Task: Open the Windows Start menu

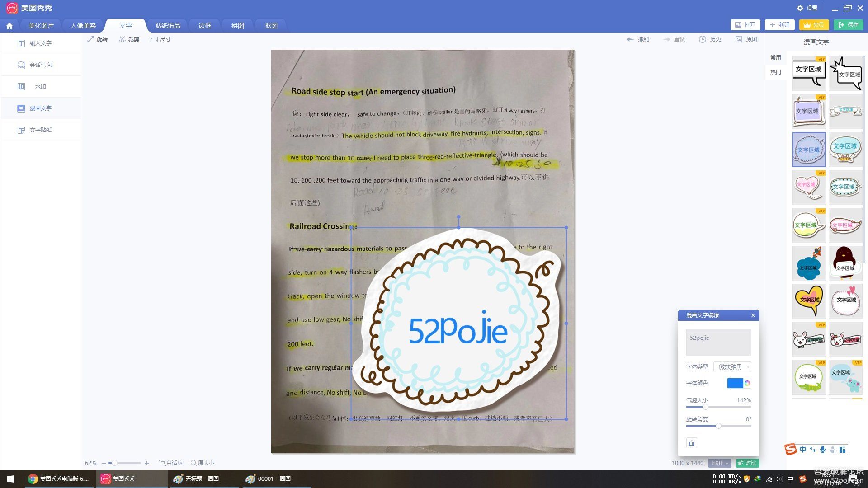Action: [11, 479]
